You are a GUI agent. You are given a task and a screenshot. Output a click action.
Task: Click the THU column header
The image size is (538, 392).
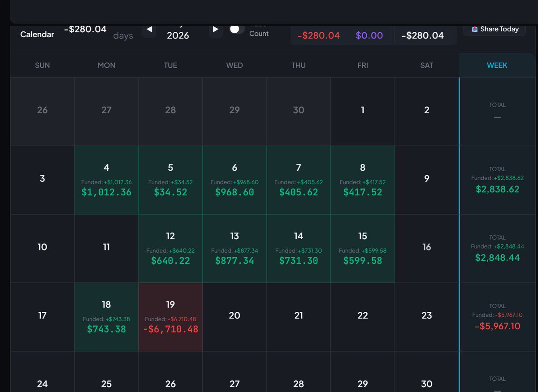point(299,65)
